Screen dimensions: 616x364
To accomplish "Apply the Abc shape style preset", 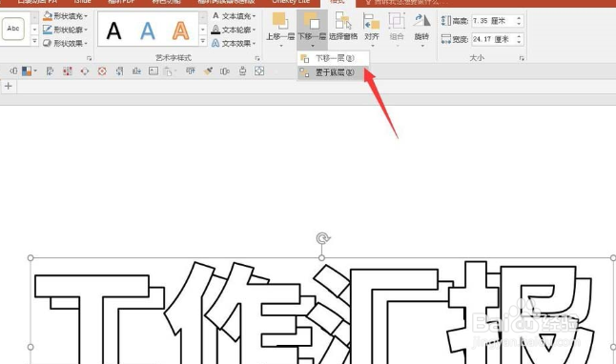I will click(13, 29).
